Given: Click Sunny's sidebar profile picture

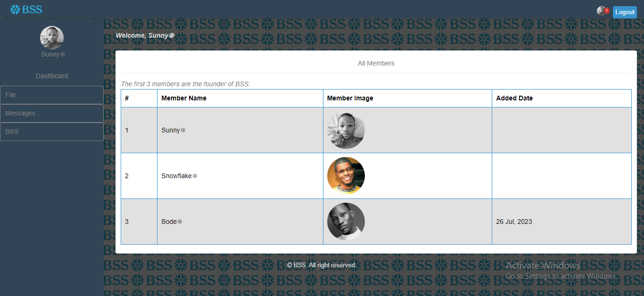Looking at the screenshot, I should pyautogui.click(x=52, y=38).
